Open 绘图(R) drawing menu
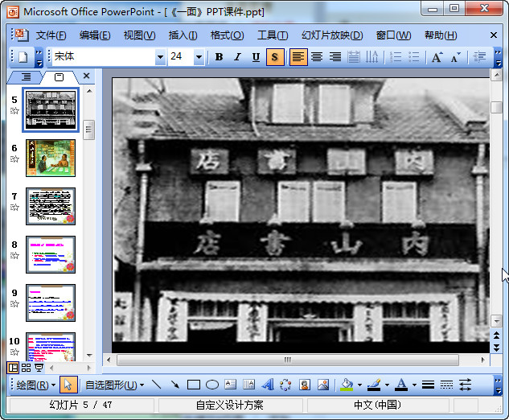 pos(35,385)
